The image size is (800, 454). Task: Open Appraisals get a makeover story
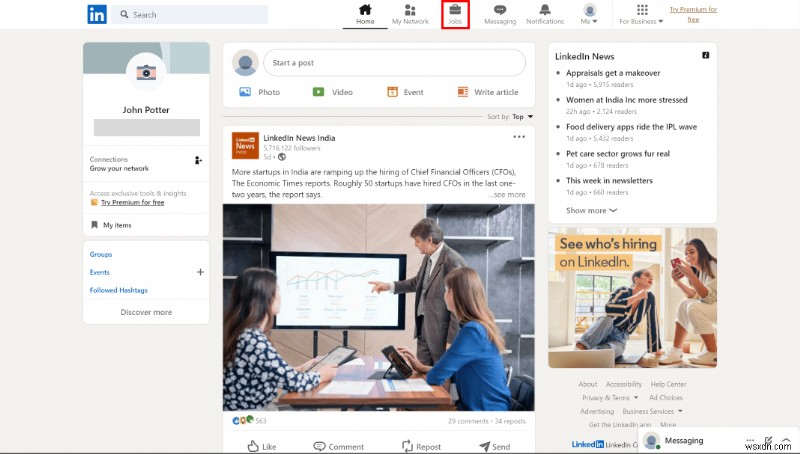[613, 73]
